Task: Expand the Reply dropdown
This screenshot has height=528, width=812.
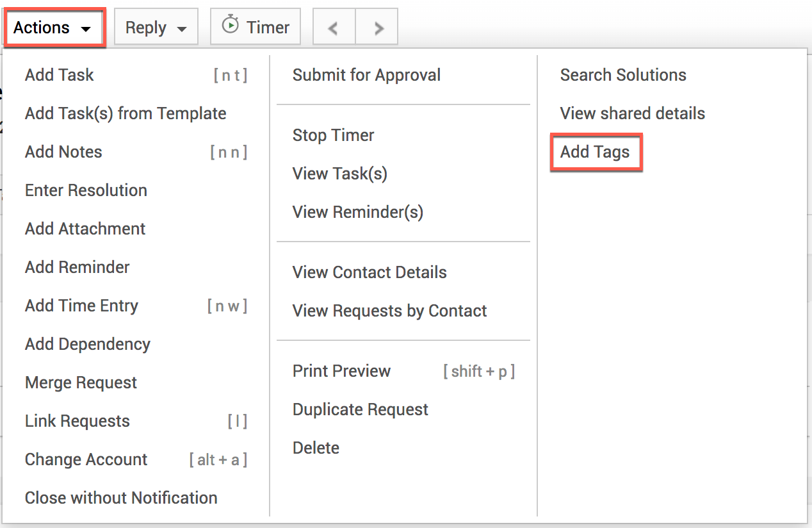Action: (156, 28)
